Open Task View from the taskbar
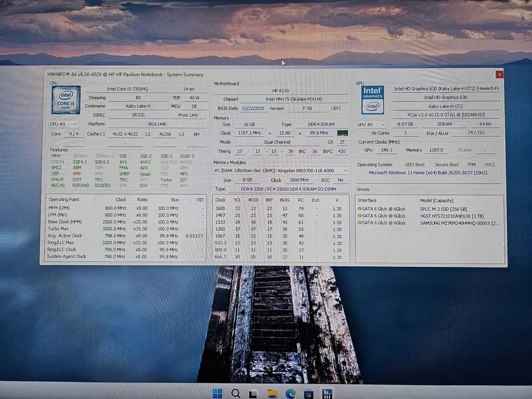The height and width of the screenshot is (399, 532). tap(253, 394)
